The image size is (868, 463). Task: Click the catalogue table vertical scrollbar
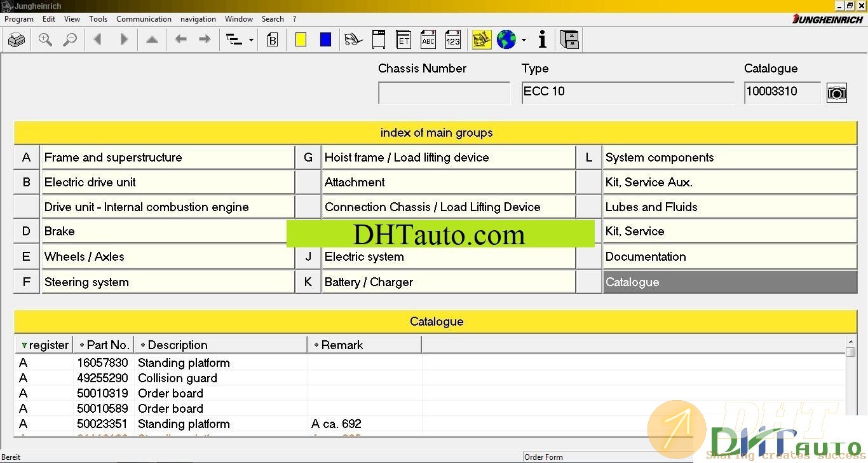point(851,387)
